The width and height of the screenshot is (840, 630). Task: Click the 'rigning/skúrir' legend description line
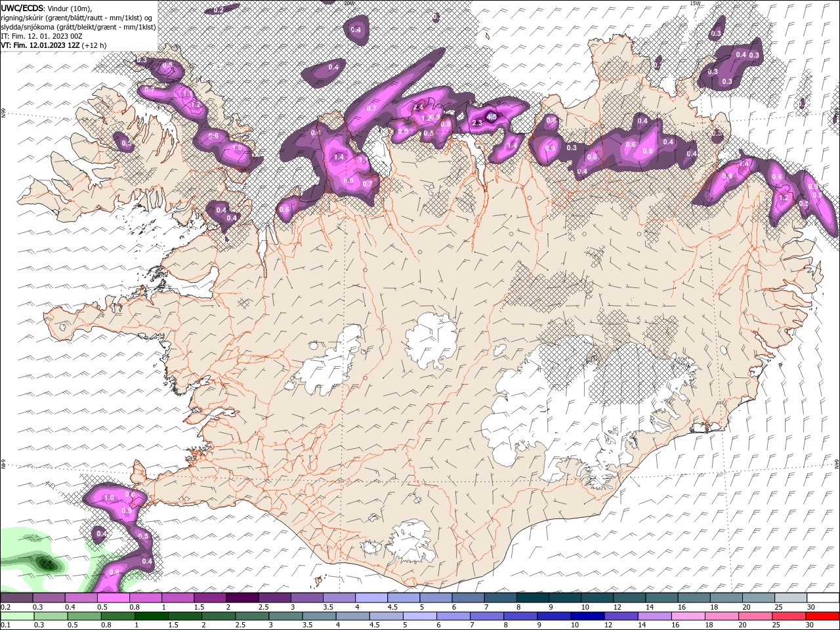(x=77, y=18)
